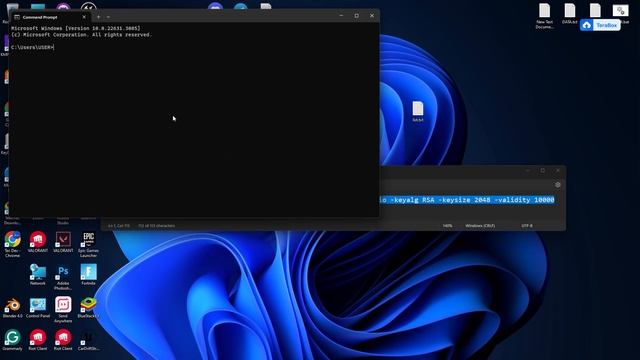Click the 140% zoom level in Notepad status bar
The width and height of the screenshot is (640, 360).
pos(447,226)
